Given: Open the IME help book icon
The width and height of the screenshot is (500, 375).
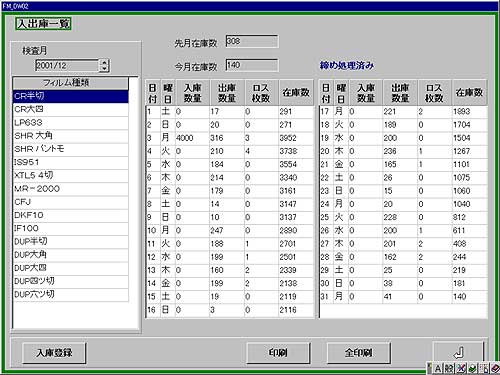Looking at the screenshot, I should [495, 368].
